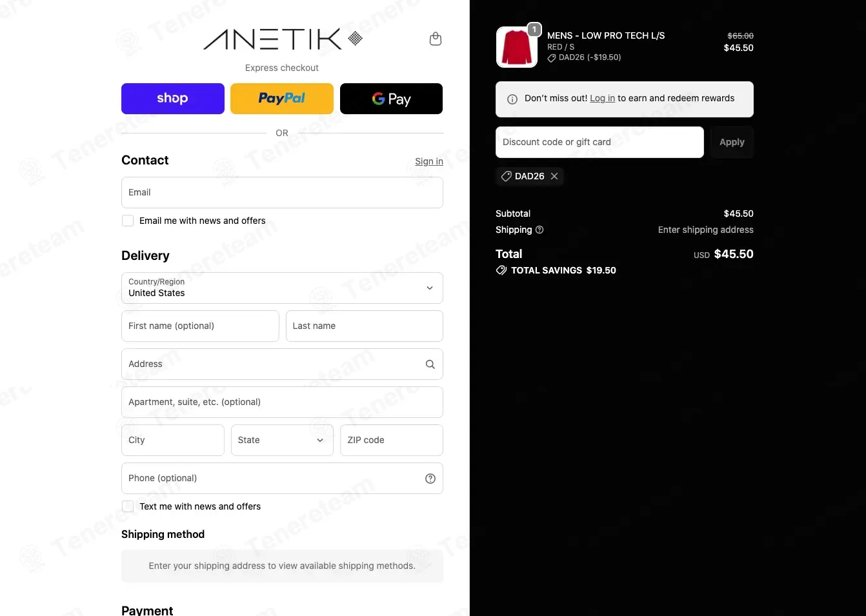Viewport: 866px width, 616px height.
Task: Focus the First name (optional) field
Action: click(200, 326)
